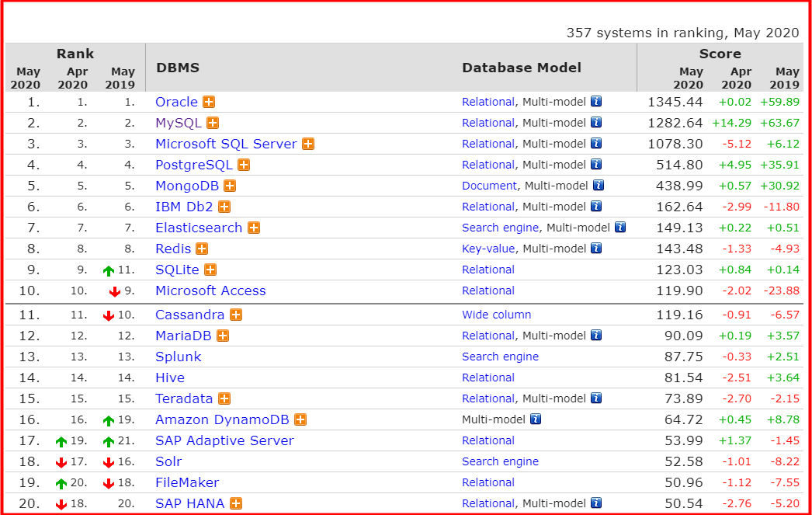Open the IBM Db2 link
812x515 pixels.
tap(184, 207)
